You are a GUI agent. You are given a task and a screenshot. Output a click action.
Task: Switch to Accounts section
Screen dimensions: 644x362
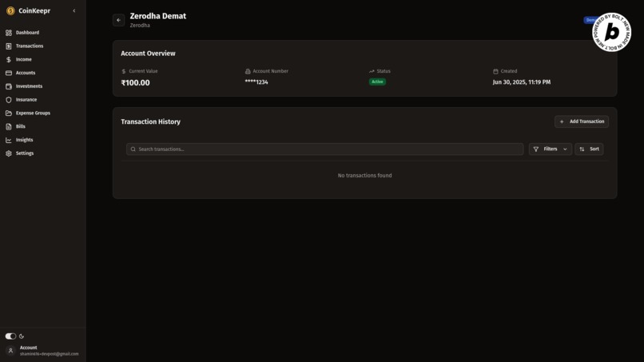click(x=26, y=73)
